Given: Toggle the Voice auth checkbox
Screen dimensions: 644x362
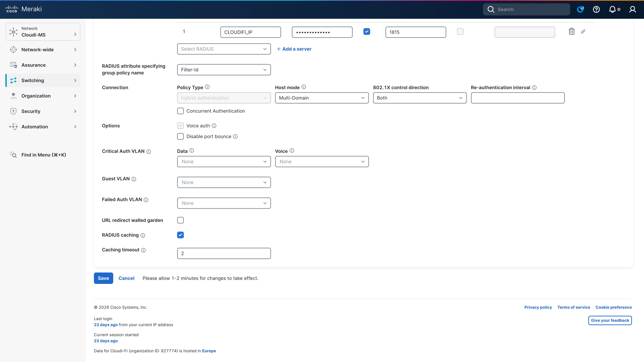Looking at the screenshot, I should coord(180,126).
